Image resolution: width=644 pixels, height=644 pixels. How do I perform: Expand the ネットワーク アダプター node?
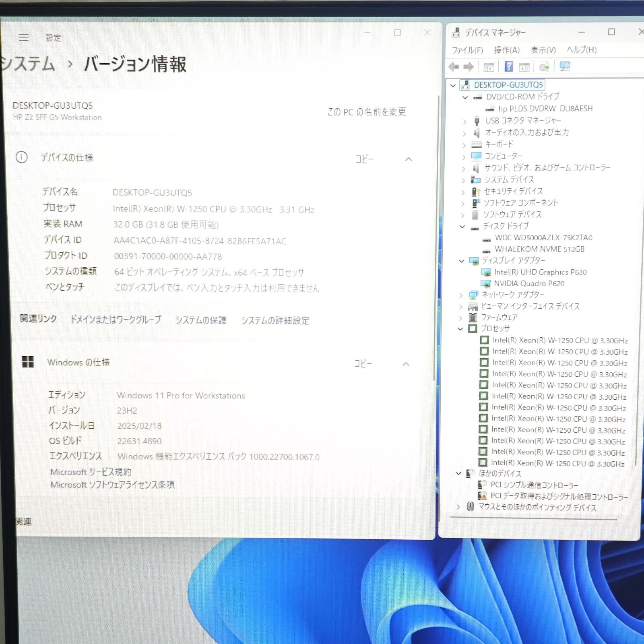[x=461, y=295]
